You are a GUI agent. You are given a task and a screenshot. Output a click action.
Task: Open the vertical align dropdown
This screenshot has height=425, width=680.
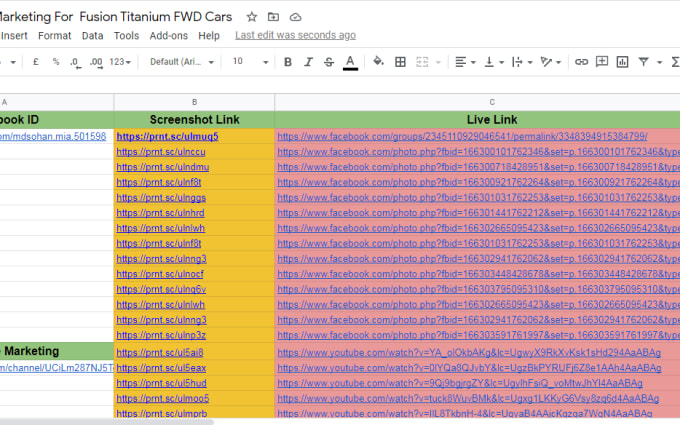tap(494, 62)
